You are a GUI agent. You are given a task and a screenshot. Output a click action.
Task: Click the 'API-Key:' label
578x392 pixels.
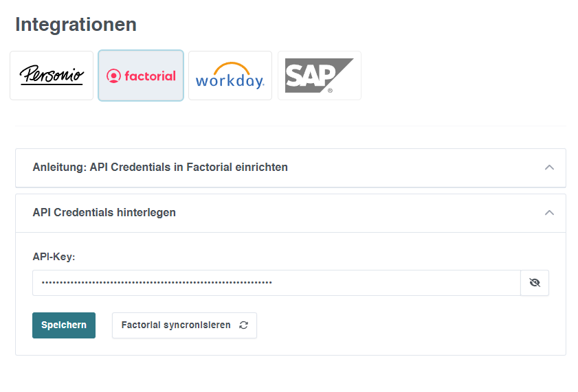click(x=54, y=257)
